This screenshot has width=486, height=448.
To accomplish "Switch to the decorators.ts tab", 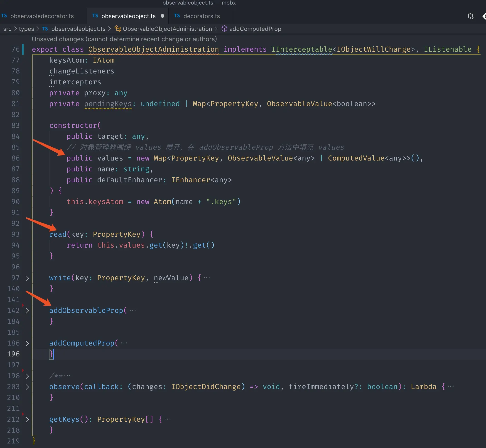I will click(201, 16).
